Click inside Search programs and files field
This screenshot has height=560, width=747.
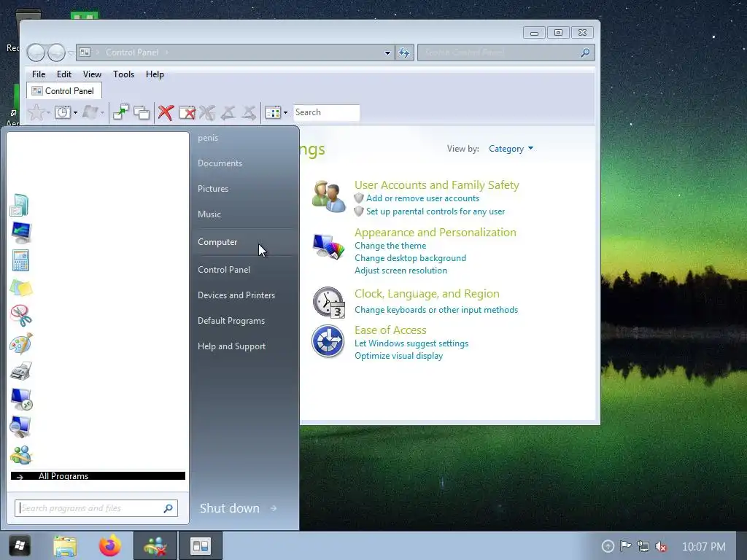click(96, 508)
